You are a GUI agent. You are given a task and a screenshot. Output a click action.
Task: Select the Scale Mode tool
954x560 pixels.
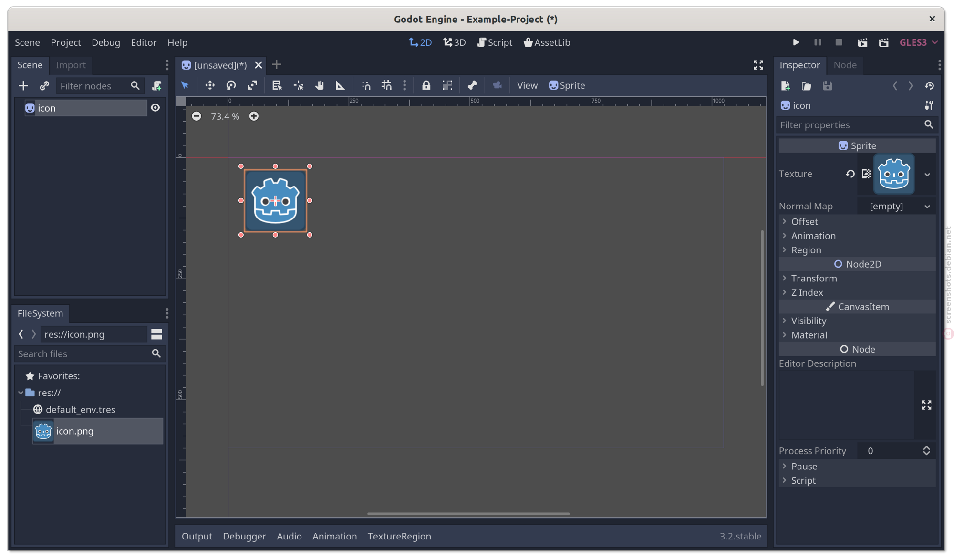click(252, 85)
